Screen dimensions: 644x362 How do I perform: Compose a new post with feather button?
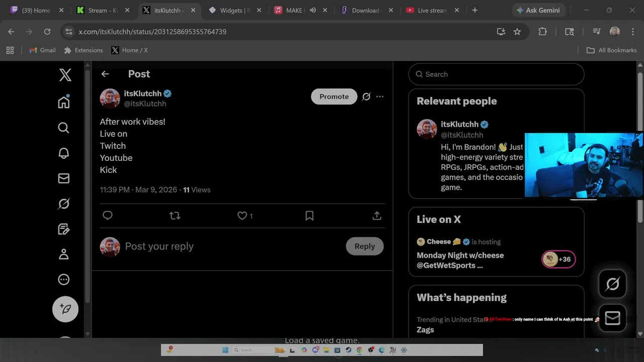[65, 309]
